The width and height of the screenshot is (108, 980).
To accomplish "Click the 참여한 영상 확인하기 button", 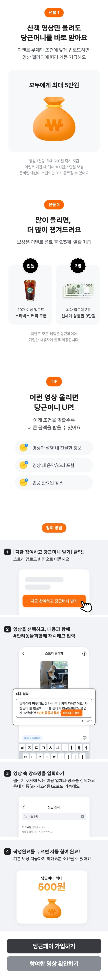I will (x=54, y=963).
